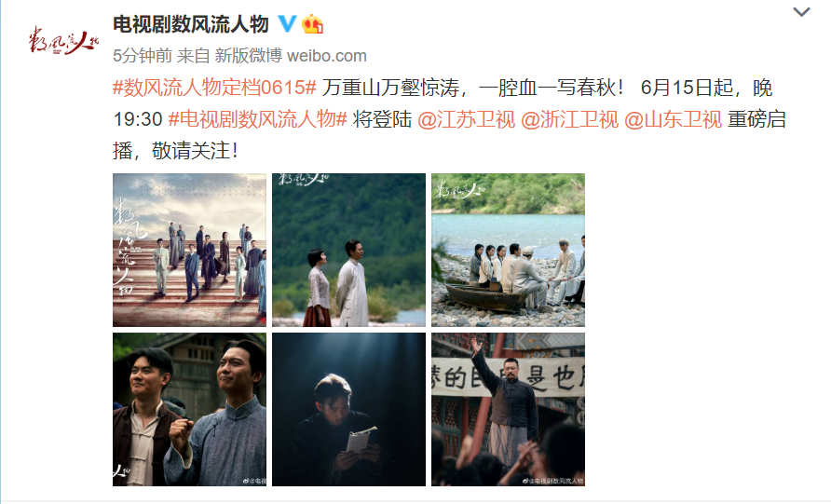
Task: Click the watermark logo on the riverside photo
Action: click(460, 190)
